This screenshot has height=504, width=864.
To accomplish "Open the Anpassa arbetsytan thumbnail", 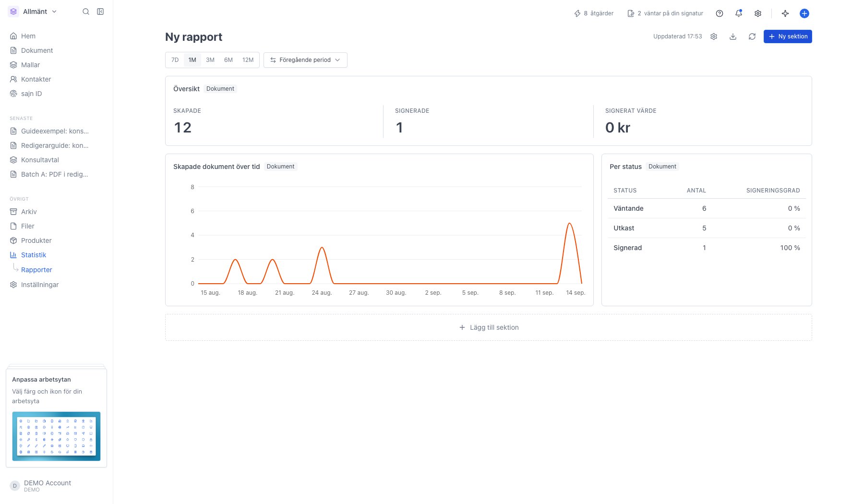I will point(56,436).
